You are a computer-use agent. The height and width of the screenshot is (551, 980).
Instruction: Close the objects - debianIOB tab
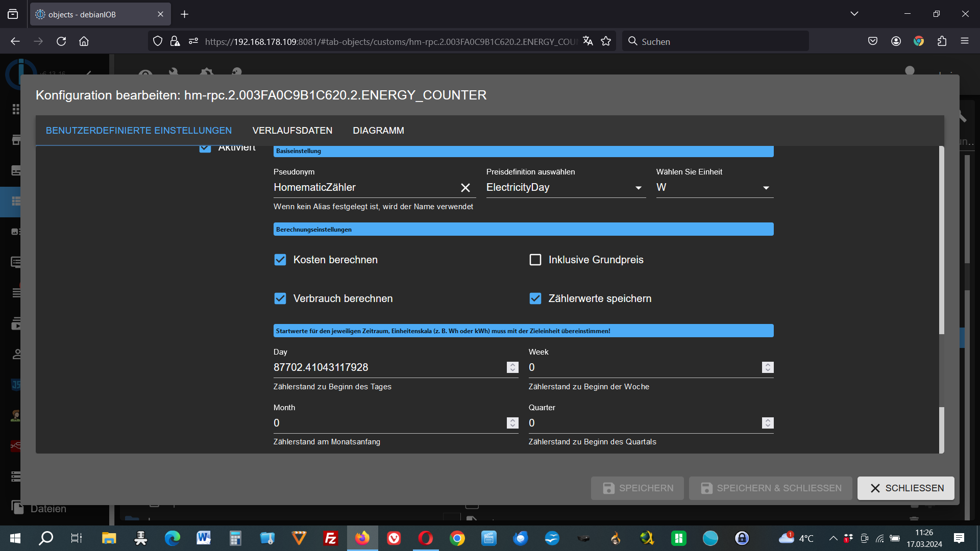(160, 14)
